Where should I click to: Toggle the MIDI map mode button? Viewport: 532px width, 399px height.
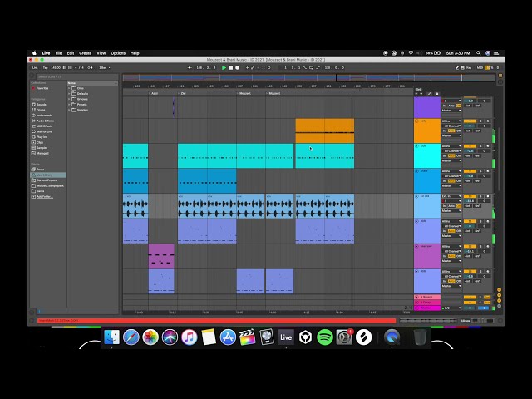click(x=480, y=68)
